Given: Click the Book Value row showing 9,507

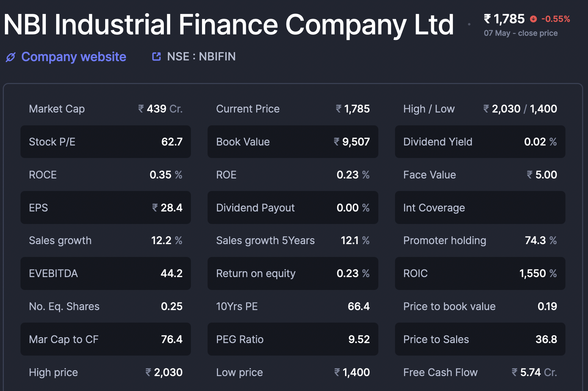Looking at the screenshot, I should (293, 142).
